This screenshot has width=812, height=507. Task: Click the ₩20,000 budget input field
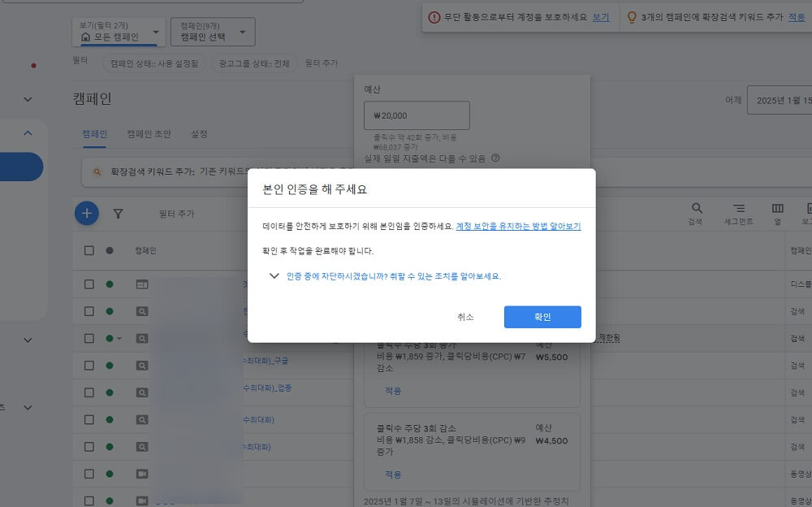(416, 115)
